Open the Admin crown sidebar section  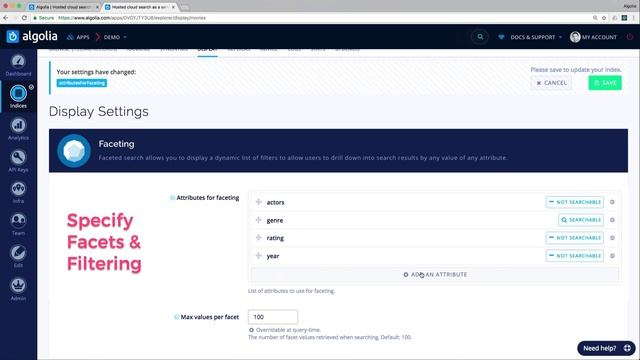coord(18,289)
